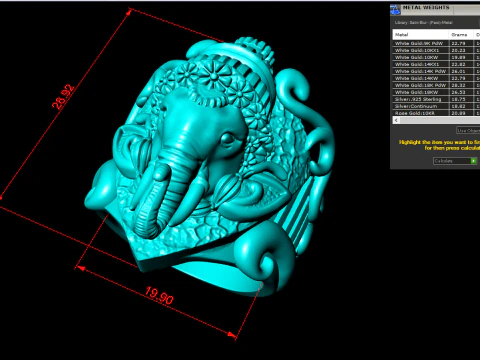Select the Silver:.925 Sterling row
The image size is (480, 360).
pyautogui.click(x=436, y=99)
